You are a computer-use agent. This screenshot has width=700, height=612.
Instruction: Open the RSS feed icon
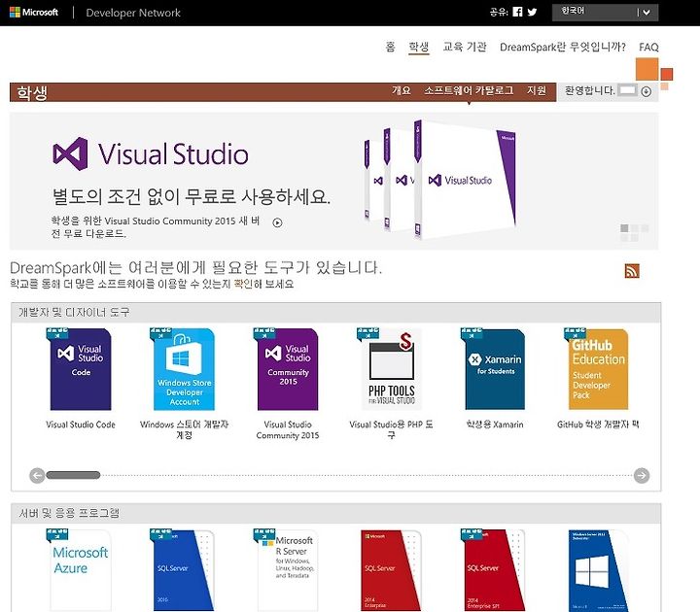(632, 271)
